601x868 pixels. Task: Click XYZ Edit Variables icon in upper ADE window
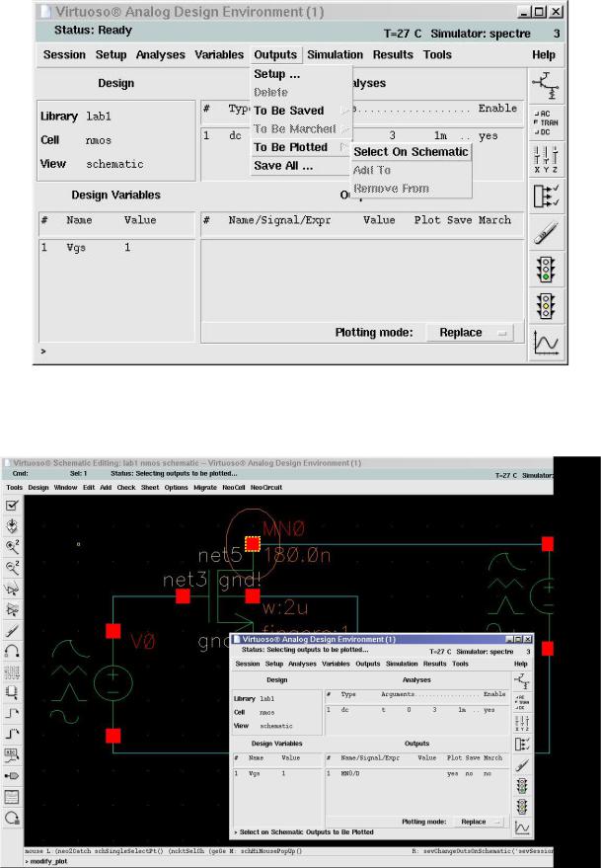(545, 159)
